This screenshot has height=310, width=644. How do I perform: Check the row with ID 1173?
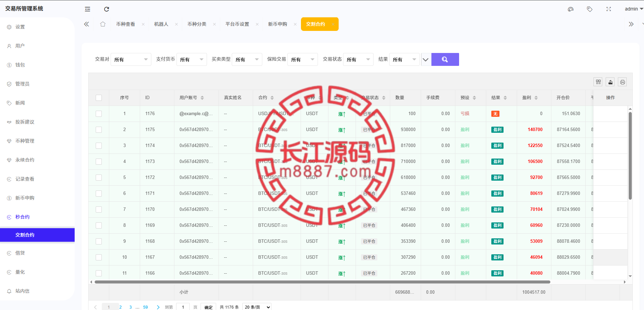(99, 162)
